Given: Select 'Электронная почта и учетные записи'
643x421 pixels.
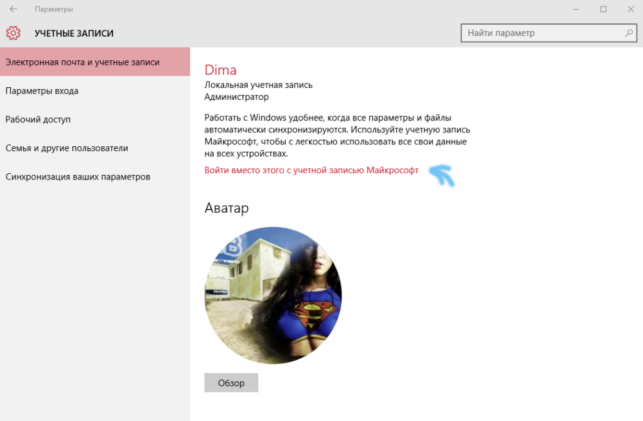Looking at the screenshot, I should [x=95, y=62].
